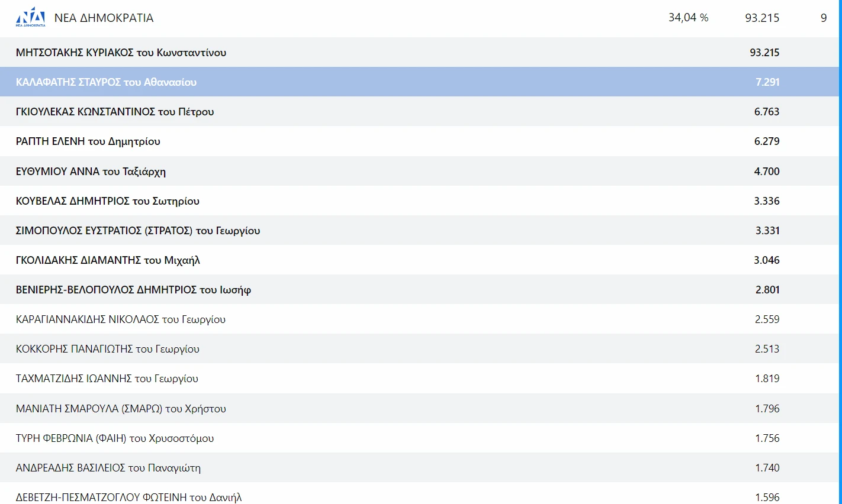
Task: Click the 34,04 % percentage value
Action: point(688,18)
